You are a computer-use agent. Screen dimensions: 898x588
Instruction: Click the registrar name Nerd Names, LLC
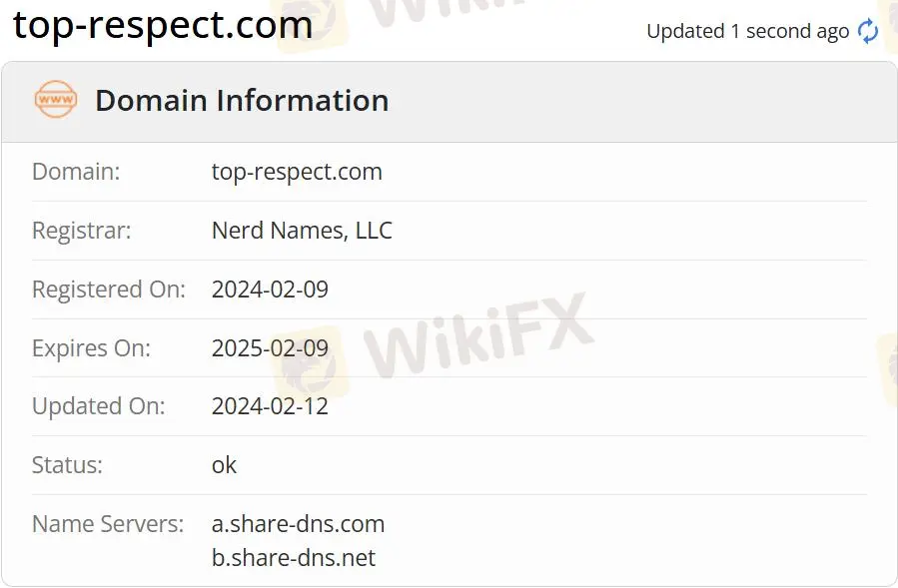pos(302,231)
